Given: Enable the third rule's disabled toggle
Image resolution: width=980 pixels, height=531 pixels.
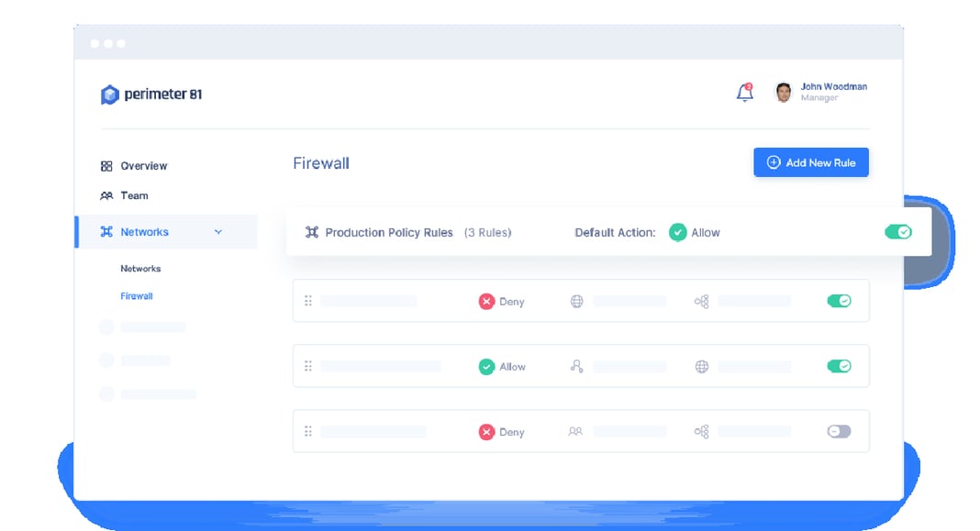Looking at the screenshot, I should [x=839, y=431].
